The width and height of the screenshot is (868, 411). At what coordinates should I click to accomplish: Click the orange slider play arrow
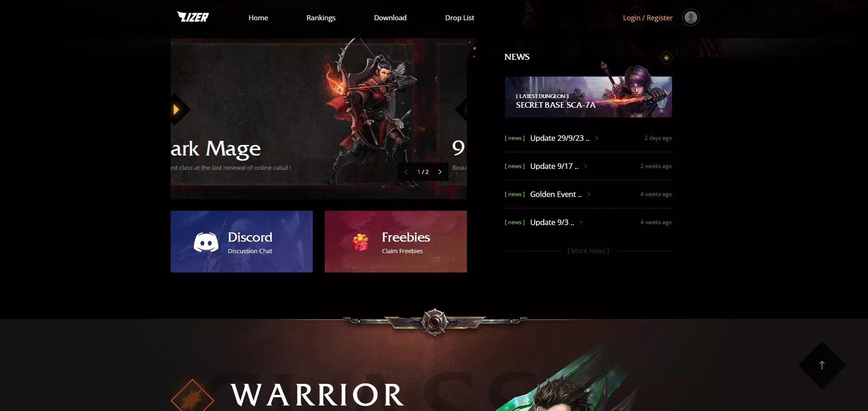coord(177,110)
